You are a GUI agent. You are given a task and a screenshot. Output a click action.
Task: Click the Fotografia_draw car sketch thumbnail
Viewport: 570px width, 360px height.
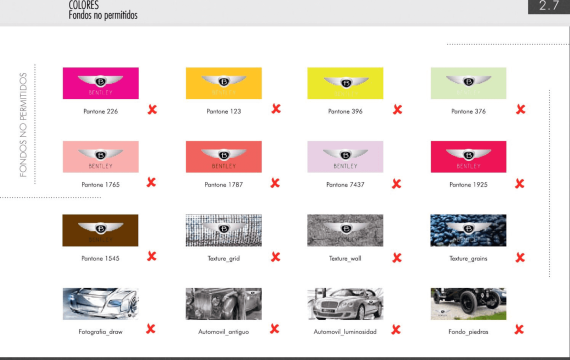(101, 304)
